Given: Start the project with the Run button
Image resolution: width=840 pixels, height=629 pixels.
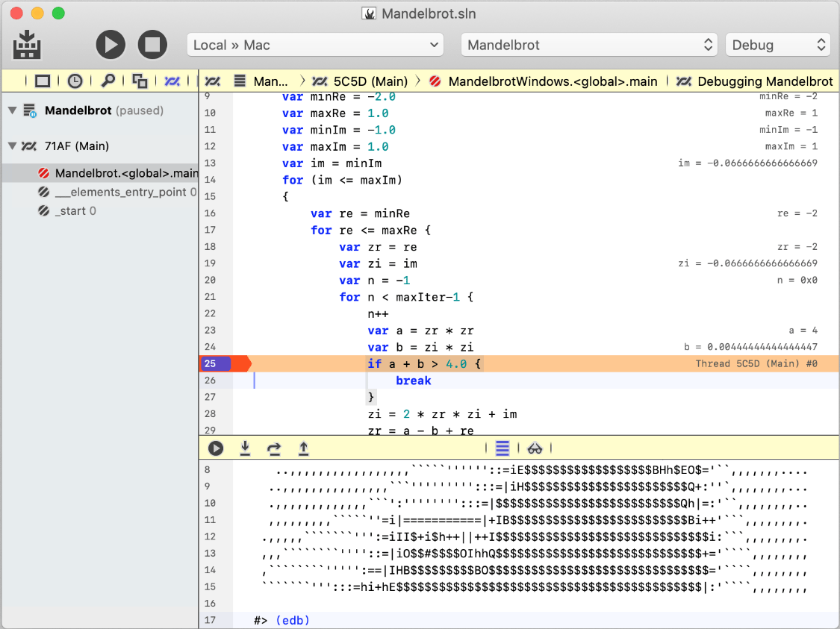Looking at the screenshot, I should click(111, 45).
